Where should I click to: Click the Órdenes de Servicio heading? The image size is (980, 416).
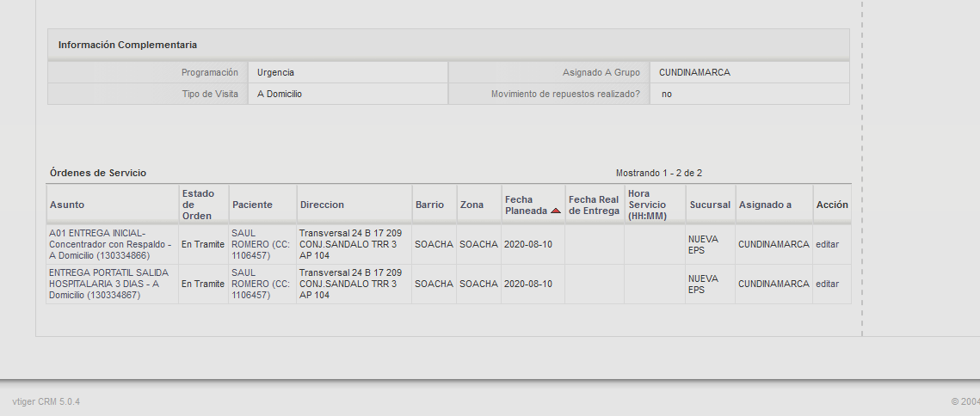(x=98, y=173)
